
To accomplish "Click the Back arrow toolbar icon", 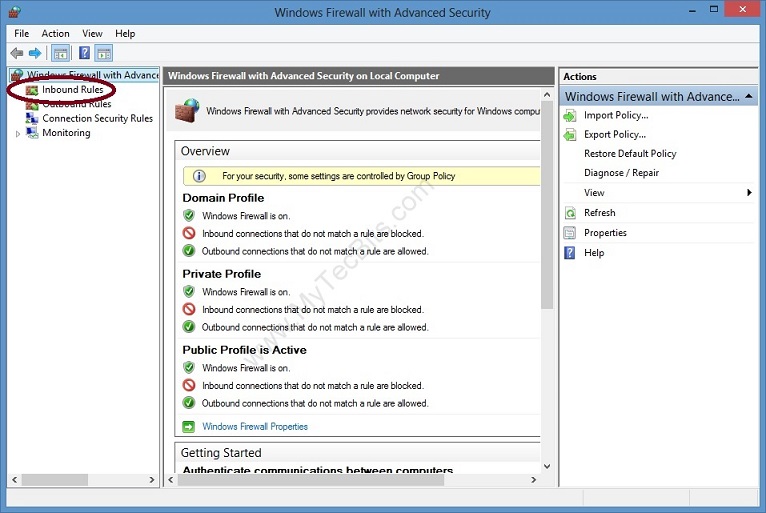I will click(x=17, y=53).
